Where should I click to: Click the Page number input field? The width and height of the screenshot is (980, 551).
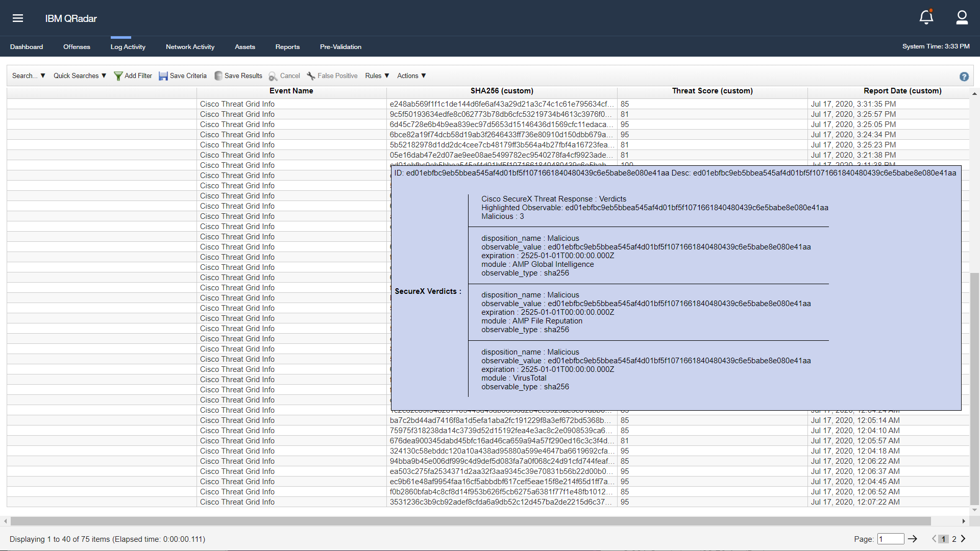890,539
